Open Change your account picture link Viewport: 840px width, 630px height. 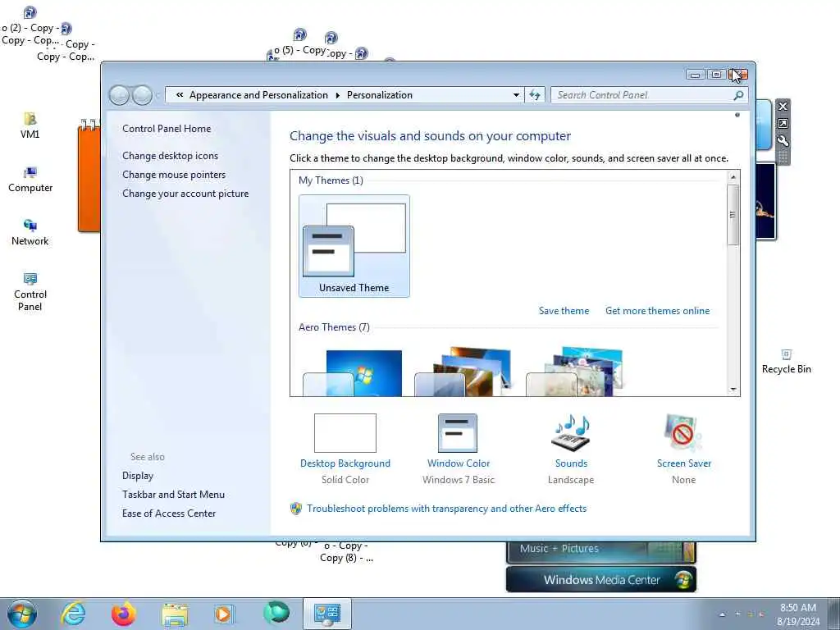click(185, 194)
